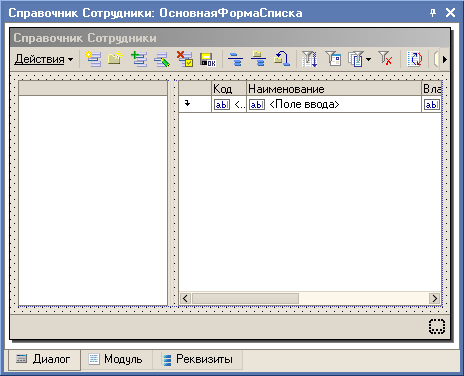Close the ОсновнаяФормаСписка window
464x376 pixels.
[450, 13]
